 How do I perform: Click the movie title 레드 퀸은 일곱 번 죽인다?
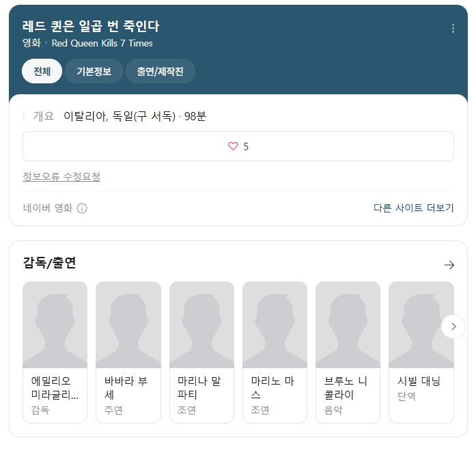tap(91, 27)
